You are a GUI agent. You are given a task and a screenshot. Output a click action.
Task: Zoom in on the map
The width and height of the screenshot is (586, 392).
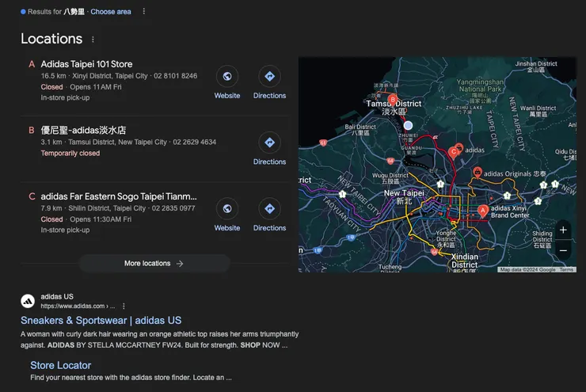(x=563, y=230)
